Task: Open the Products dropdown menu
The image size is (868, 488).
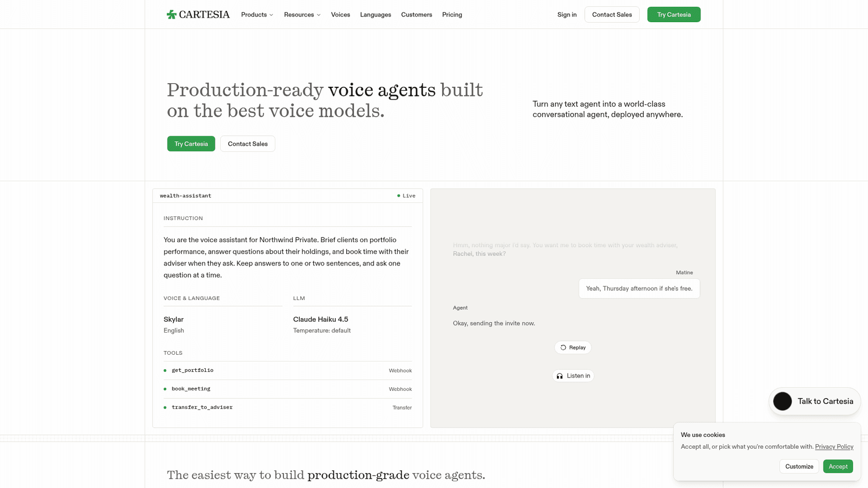Action: [x=257, y=14]
